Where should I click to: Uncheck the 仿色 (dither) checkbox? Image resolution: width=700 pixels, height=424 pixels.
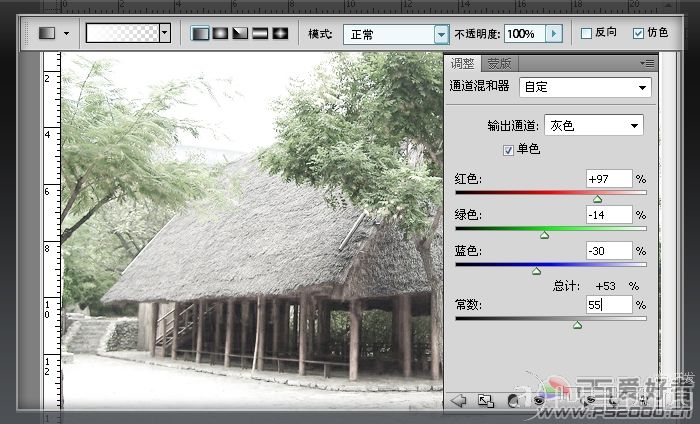point(638,33)
